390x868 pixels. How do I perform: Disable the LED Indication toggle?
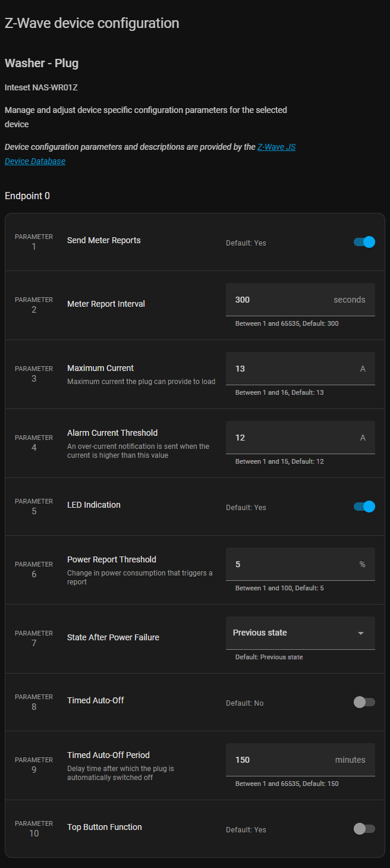(x=364, y=507)
